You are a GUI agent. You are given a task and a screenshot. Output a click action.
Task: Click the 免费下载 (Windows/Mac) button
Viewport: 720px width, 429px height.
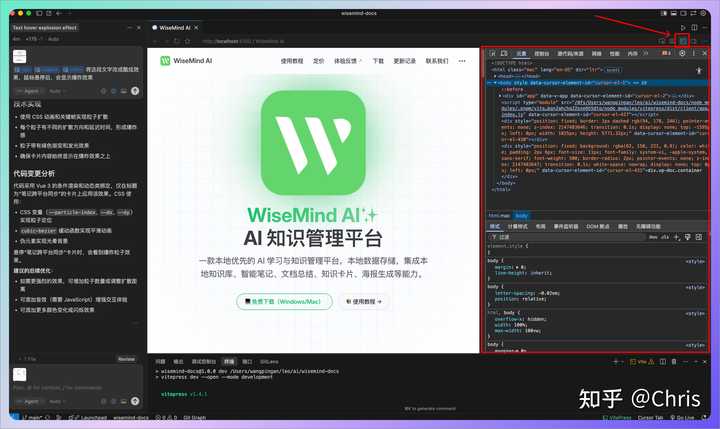(x=284, y=301)
